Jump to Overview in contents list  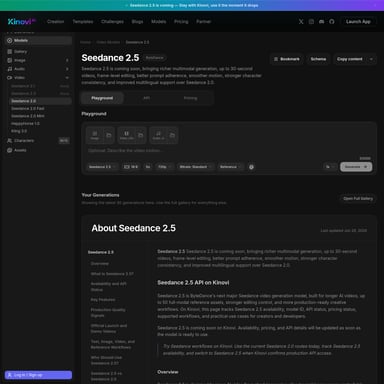click(x=100, y=264)
